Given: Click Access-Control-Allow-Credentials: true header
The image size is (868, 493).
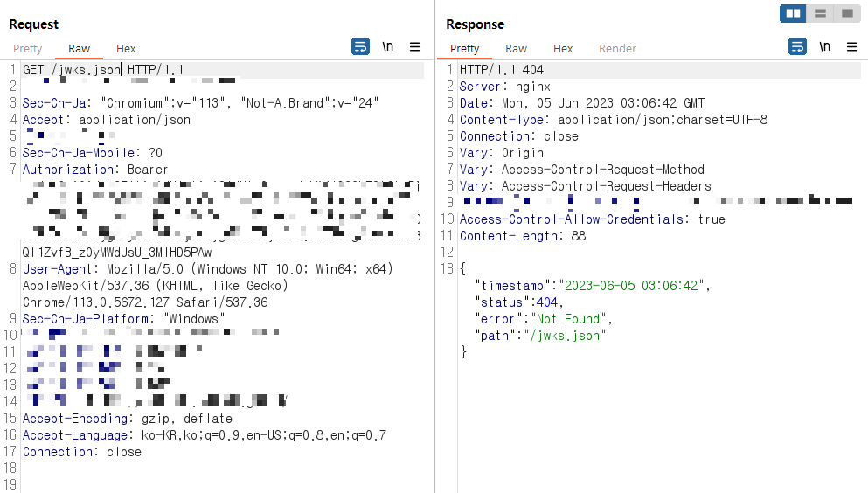Looking at the screenshot, I should [593, 219].
